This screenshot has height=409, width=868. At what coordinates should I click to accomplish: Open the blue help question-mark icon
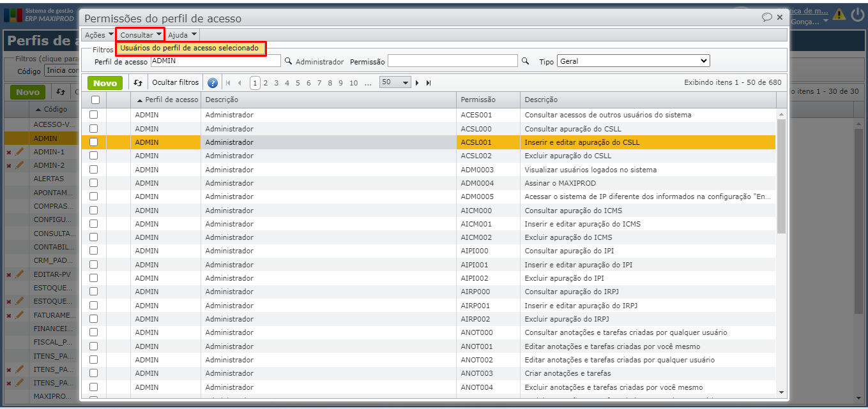point(213,83)
